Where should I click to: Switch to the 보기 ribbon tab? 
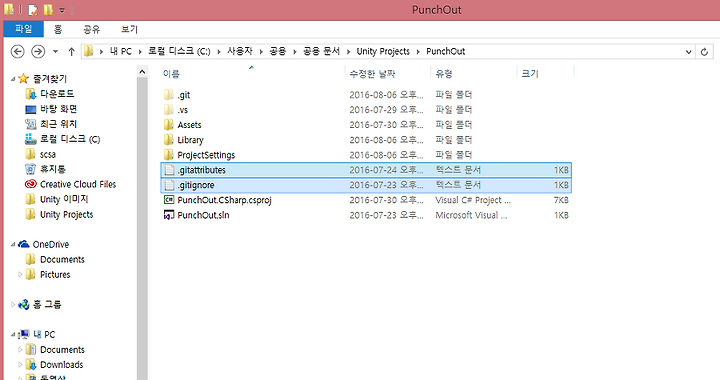(x=129, y=29)
